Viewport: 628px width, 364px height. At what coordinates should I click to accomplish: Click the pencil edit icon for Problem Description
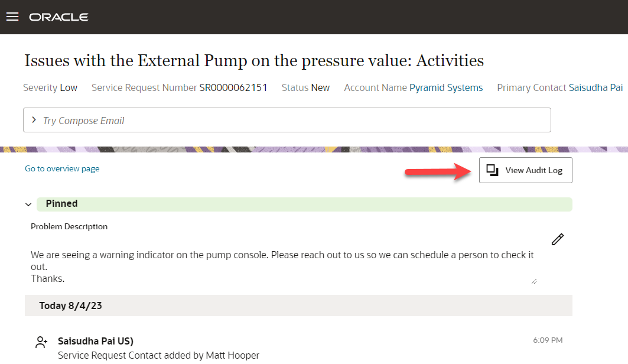tap(557, 239)
